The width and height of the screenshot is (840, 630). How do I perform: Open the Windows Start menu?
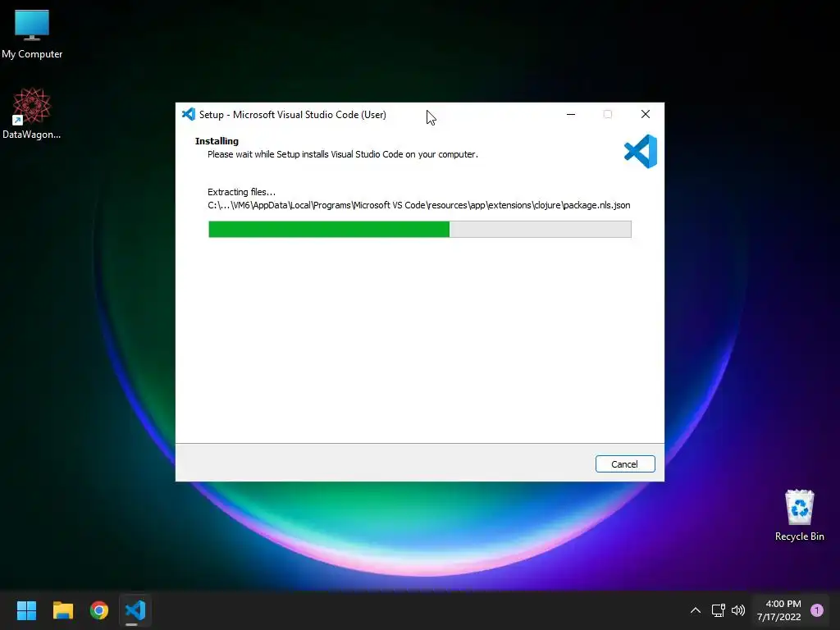point(27,610)
